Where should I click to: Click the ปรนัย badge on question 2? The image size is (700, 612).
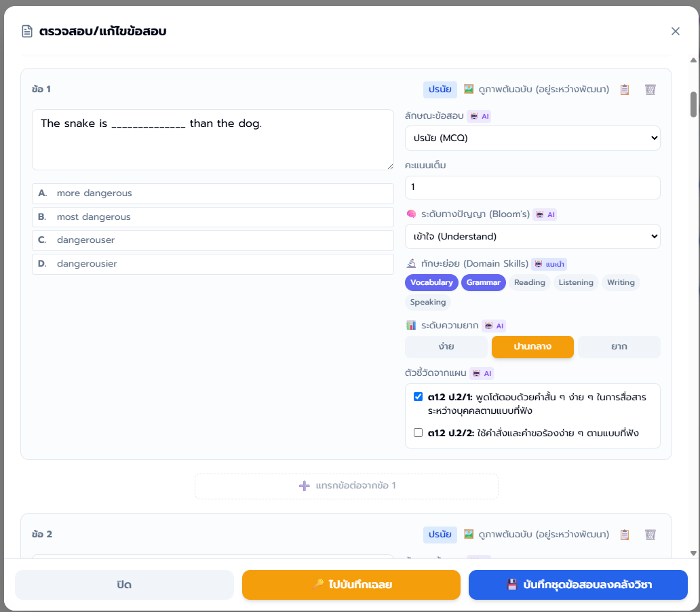tap(440, 534)
